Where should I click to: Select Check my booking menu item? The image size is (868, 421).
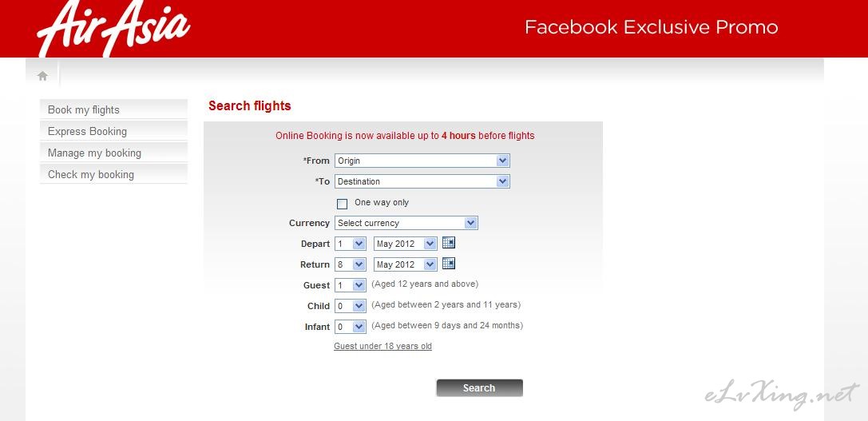113,174
